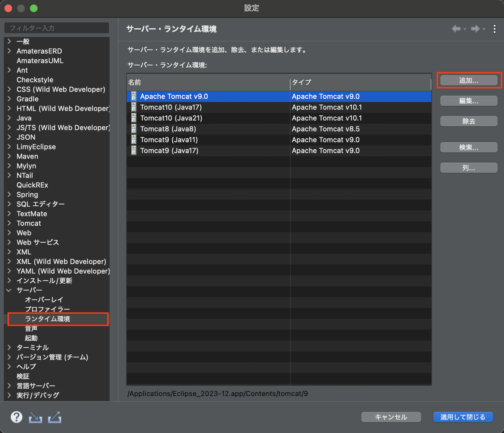
Task: Click the フィルター入力 filter field
Action: [x=57, y=28]
